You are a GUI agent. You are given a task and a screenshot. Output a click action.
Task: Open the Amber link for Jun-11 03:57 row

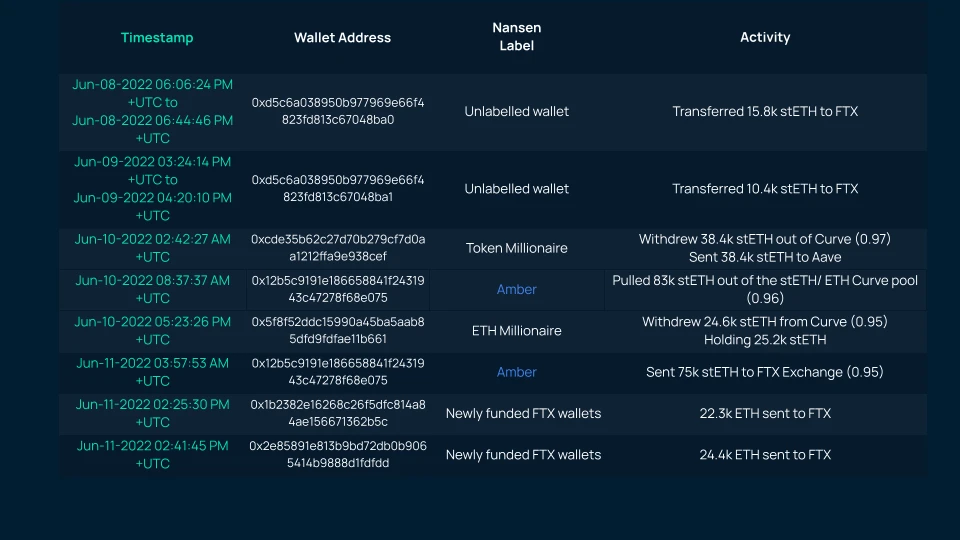(x=517, y=372)
